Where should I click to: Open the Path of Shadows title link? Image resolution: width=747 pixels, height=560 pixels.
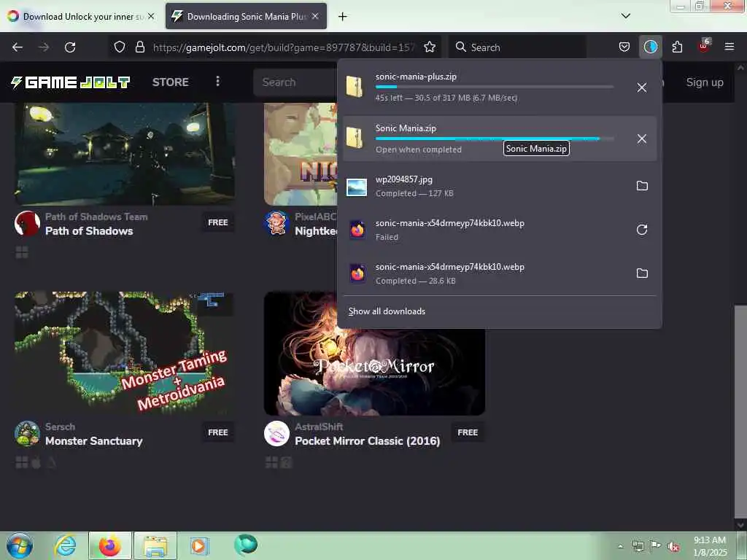pos(89,231)
